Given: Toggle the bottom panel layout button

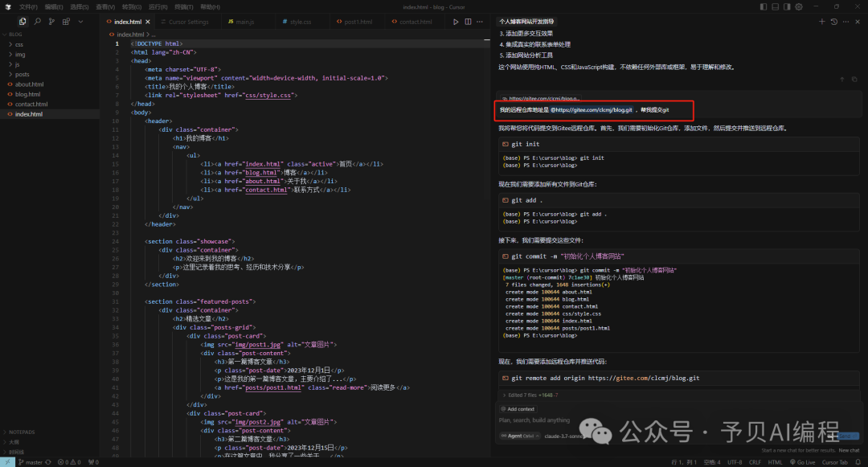Looking at the screenshot, I should 773,6.
